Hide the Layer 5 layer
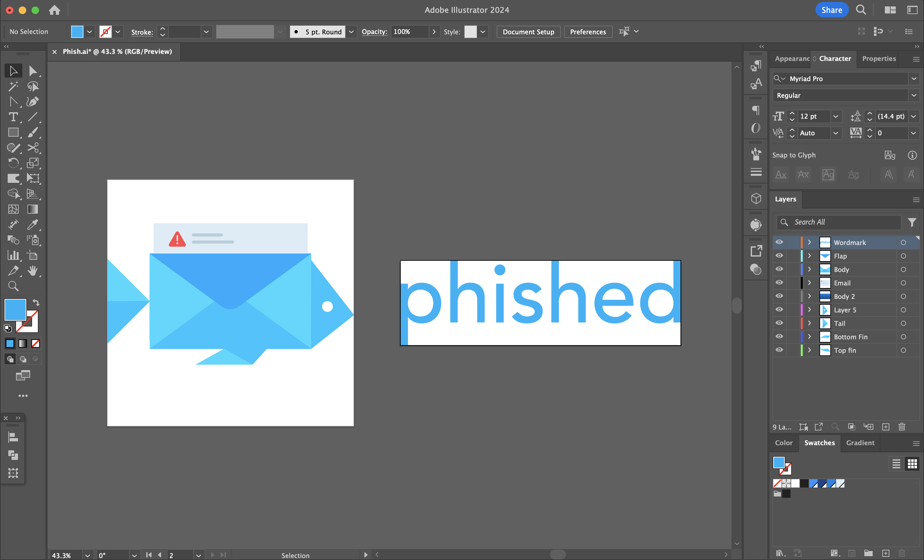Viewport: 924px width, 560px height. 779,310
